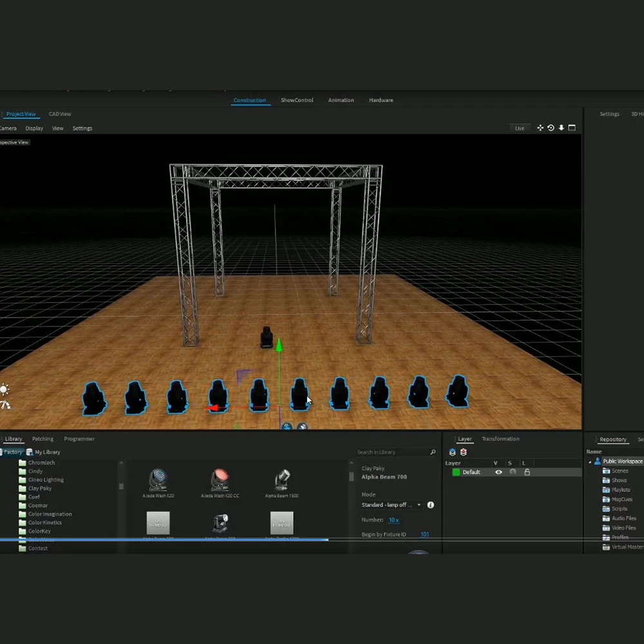The height and width of the screenshot is (644, 644).
Task: Select the Alpha Beam 1500 fixture thumbnail
Action: click(x=282, y=480)
